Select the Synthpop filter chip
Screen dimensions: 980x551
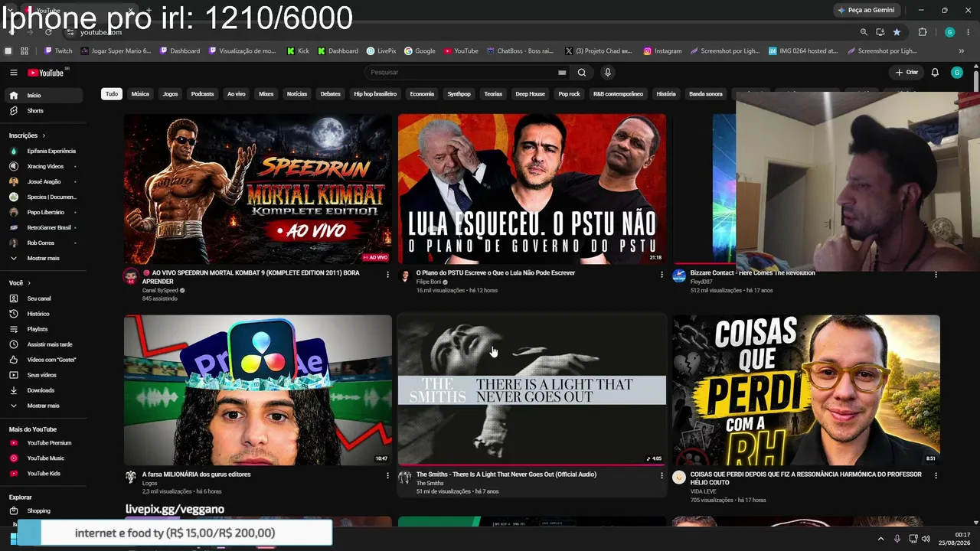point(459,94)
